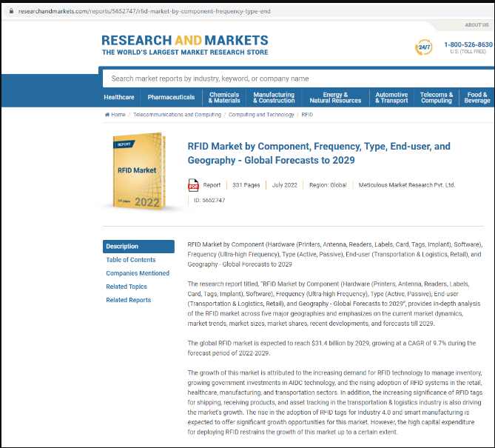Image resolution: width=495 pixels, height=448 pixels.
Task: Click the browser URL address text
Action: pyautogui.click(x=144, y=11)
